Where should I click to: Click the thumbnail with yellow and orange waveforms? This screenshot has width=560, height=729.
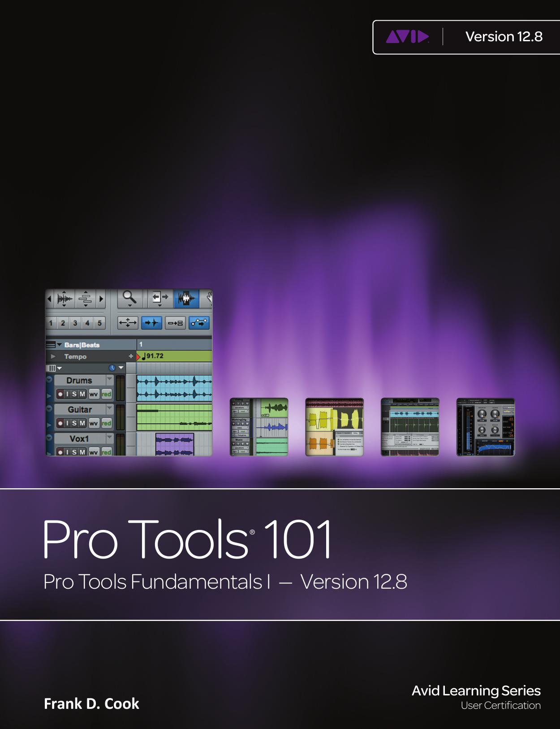point(334,427)
